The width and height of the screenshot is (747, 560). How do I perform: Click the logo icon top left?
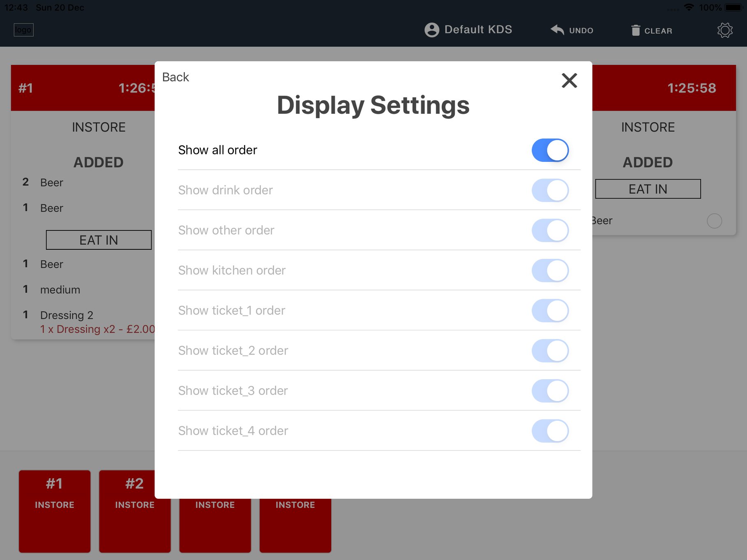[x=23, y=30]
